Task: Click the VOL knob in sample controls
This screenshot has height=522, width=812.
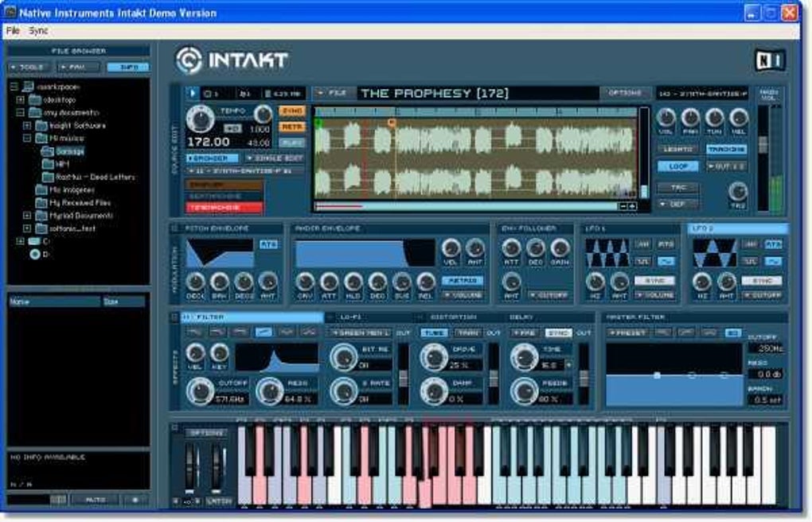Action: (x=666, y=118)
